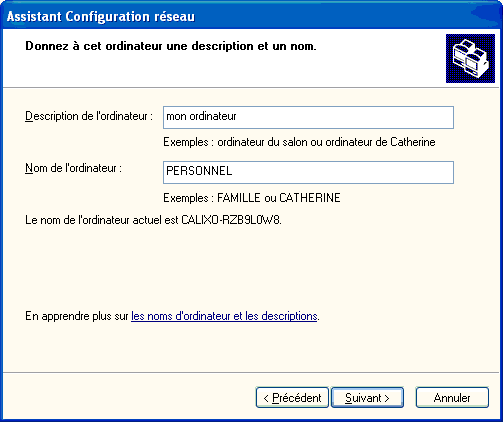Cancel the wizard with Annuler
This screenshot has height=422, width=503.
click(452, 398)
